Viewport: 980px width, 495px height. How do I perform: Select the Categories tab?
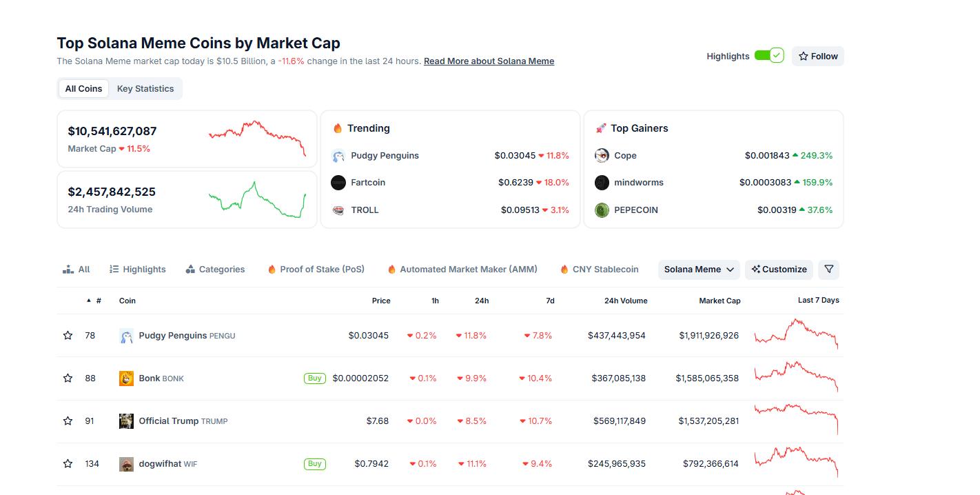click(215, 270)
